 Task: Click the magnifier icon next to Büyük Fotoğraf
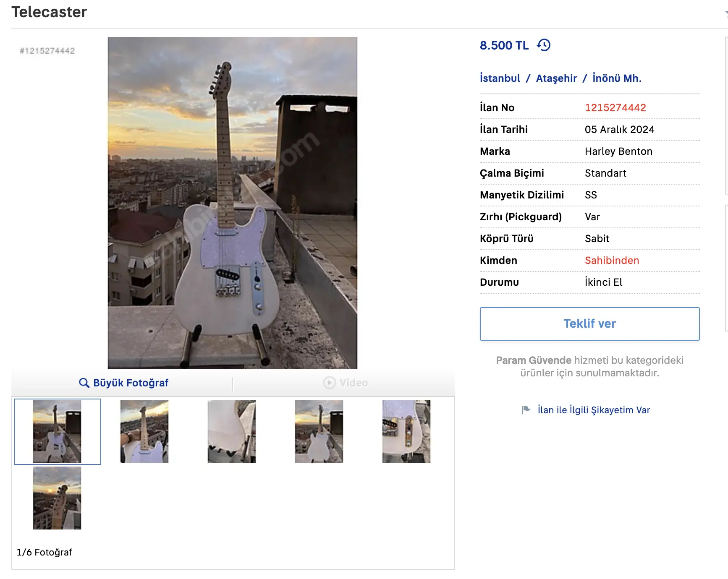(x=83, y=383)
